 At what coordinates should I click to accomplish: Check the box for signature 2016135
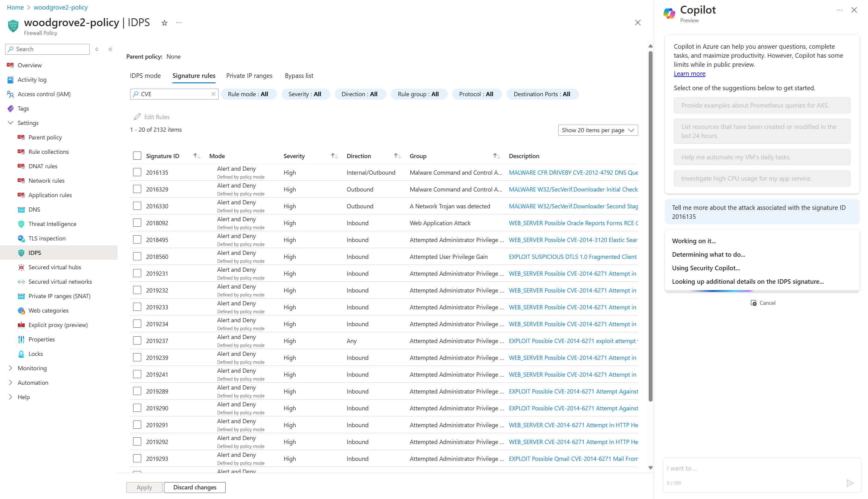(x=137, y=172)
